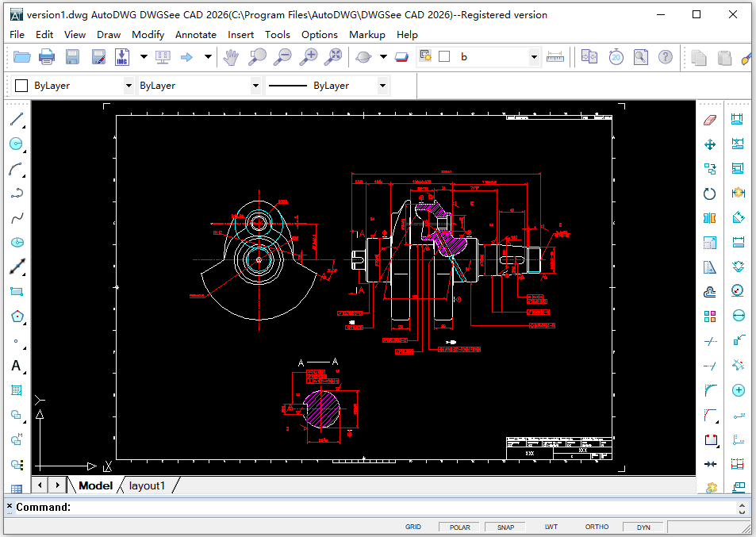This screenshot has height=537, width=756.
Task: Click the Open file button
Action: (21, 56)
